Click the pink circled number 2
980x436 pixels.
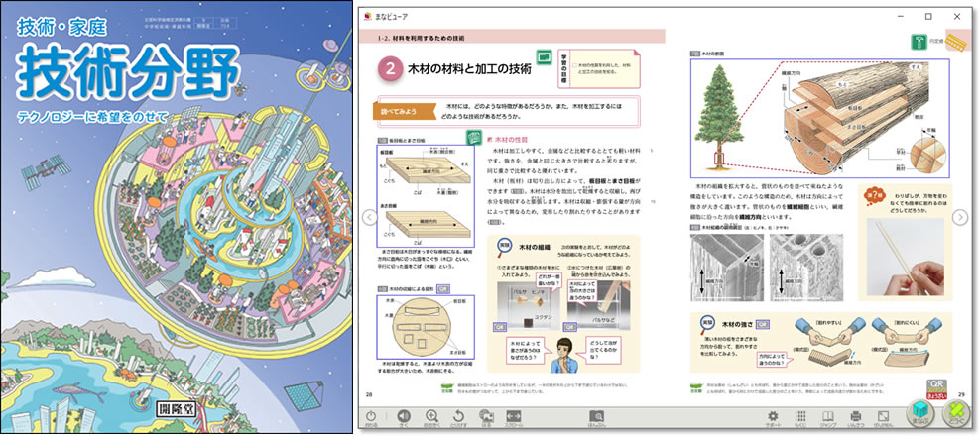pos(390,68)
